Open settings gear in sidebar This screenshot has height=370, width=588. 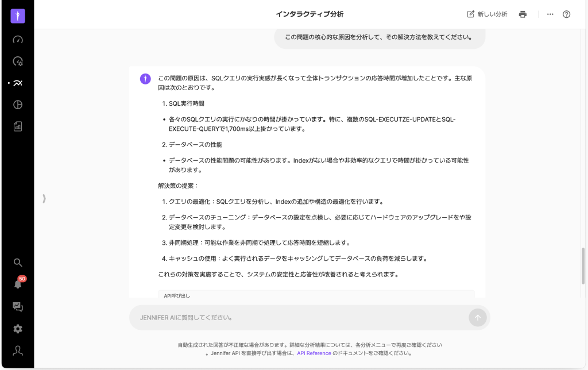(x=18, y=329)
